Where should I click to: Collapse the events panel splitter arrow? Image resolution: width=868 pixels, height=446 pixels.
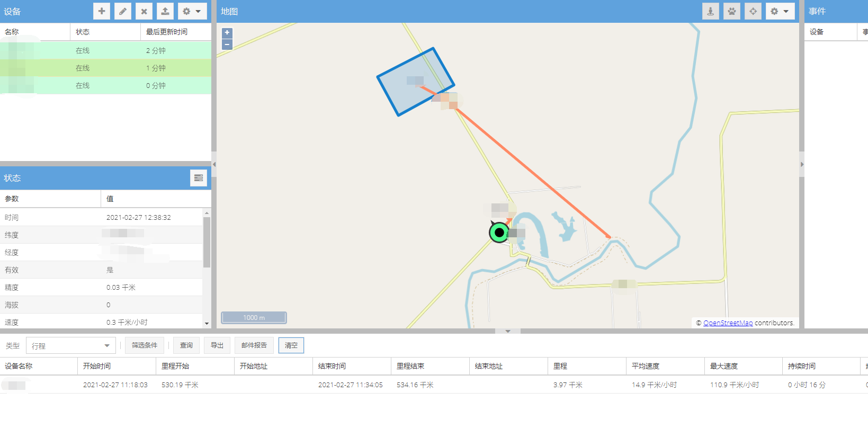point(802,165)
